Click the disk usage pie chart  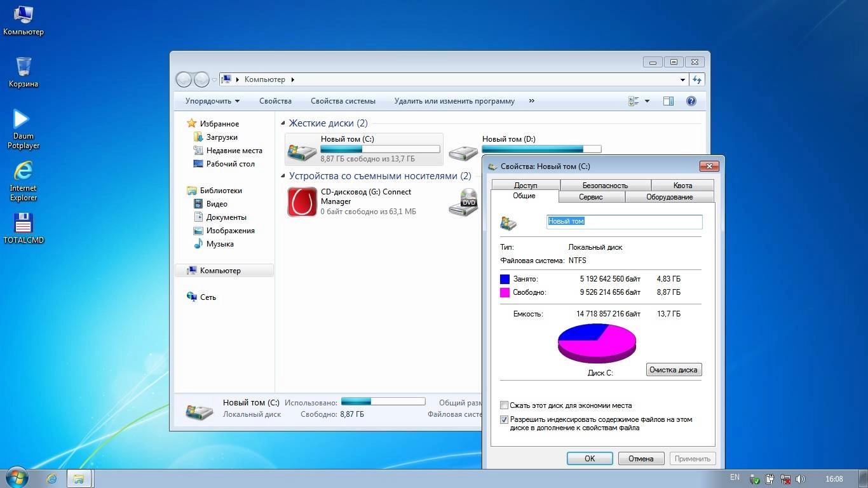(x=597, y=343)
